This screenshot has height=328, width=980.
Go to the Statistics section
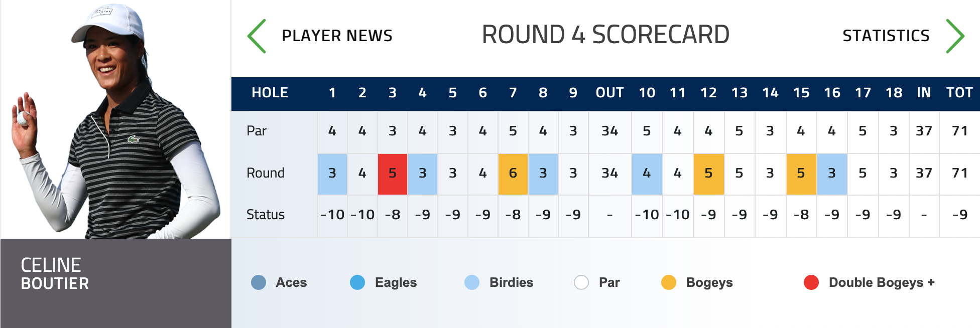[x=886, y=36]
